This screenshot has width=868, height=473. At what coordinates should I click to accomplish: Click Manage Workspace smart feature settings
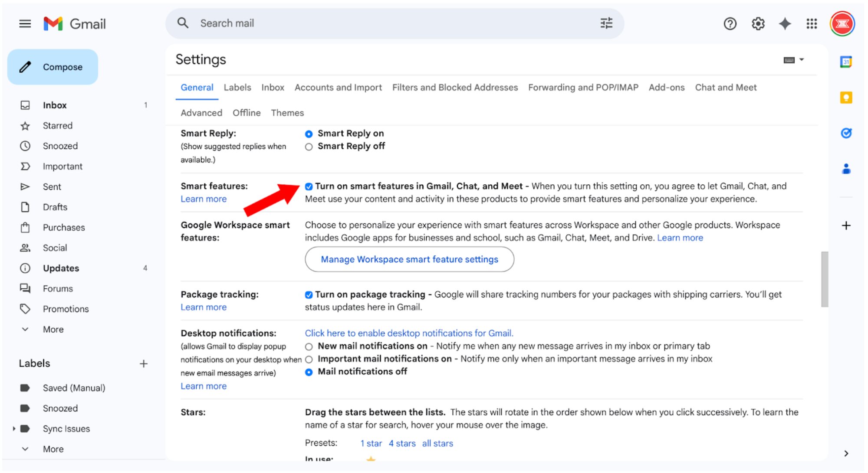pos(409,259)
